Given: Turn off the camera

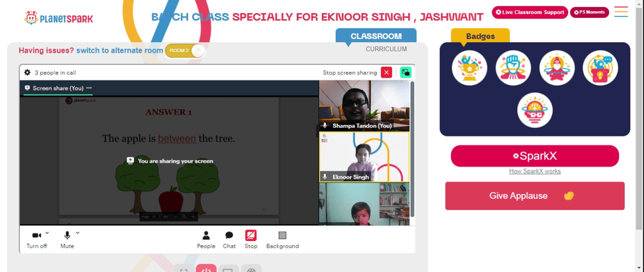Looking at the screenshot, I should pos(37,240).
